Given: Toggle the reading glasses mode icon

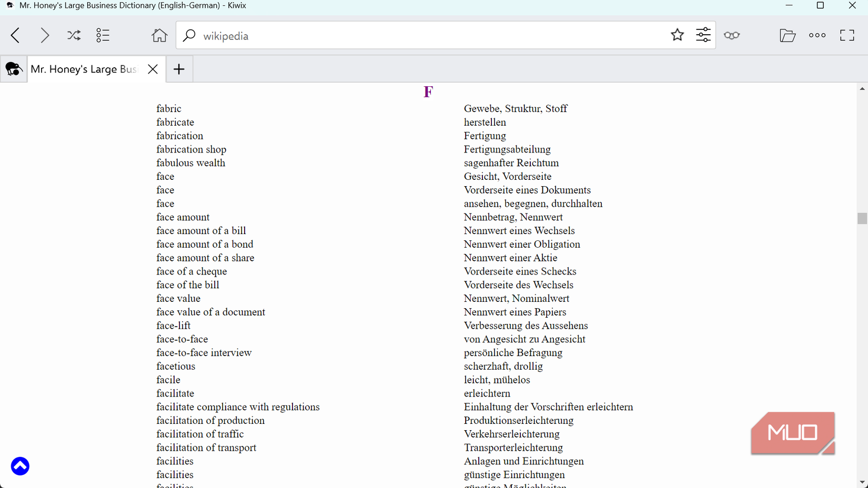Looking at the screenshot, I should (732, 35).
